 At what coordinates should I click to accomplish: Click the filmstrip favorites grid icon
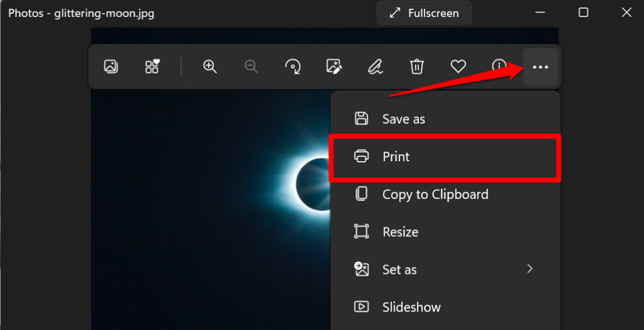(152, 66)
